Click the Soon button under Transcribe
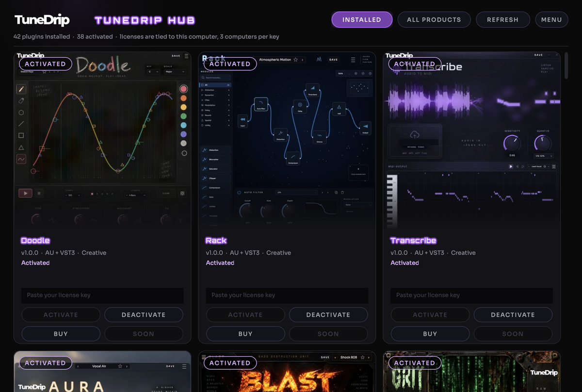This screenshot has width=582, height=392. coord(513,334)
